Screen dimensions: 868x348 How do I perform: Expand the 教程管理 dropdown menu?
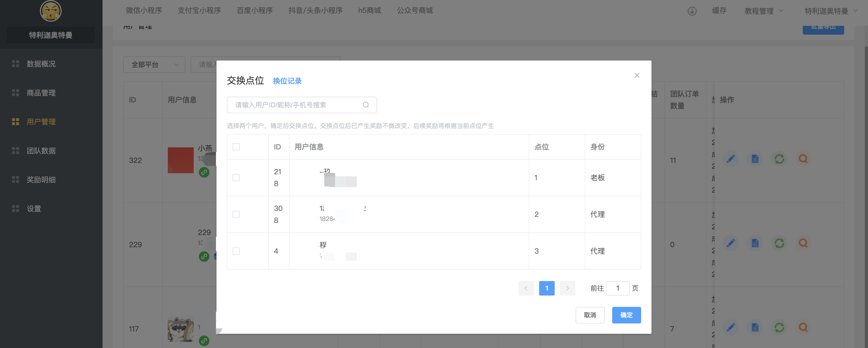pyautogui.click(x=764, y=11)
